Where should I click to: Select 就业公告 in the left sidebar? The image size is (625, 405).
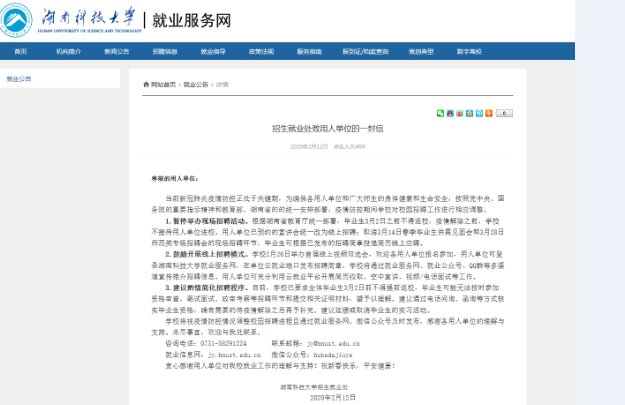[19, 78]
